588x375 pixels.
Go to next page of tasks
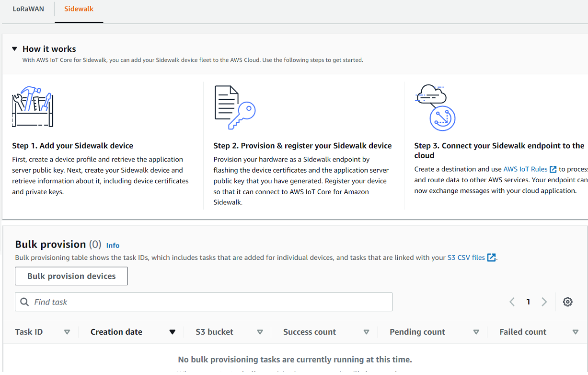[x=544, y=302]
